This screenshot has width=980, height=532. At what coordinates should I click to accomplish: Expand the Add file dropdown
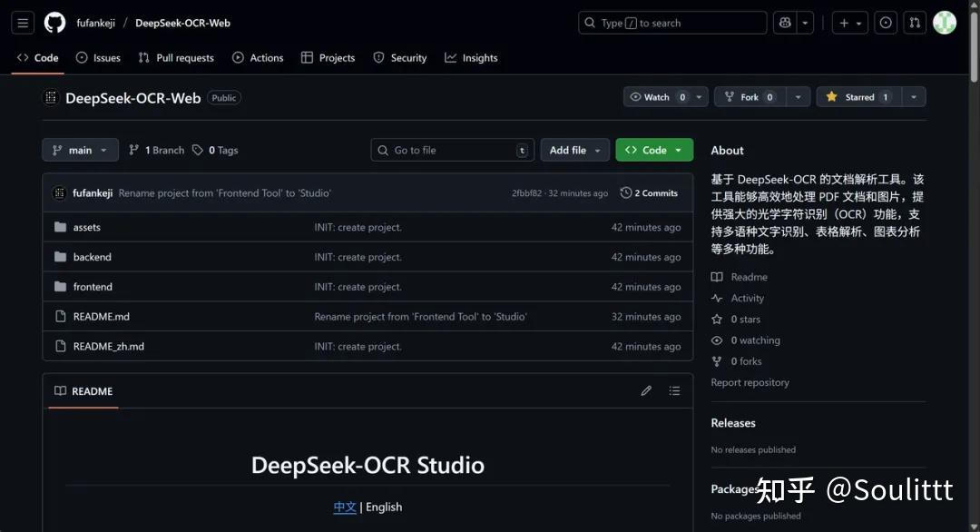point(574,150)
